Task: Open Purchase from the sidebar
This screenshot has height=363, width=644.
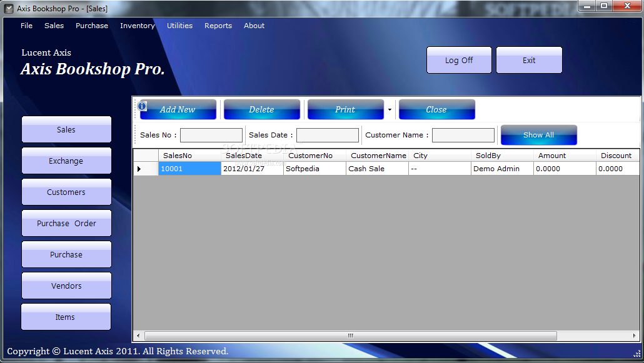Action: click(x=66, y=254)
